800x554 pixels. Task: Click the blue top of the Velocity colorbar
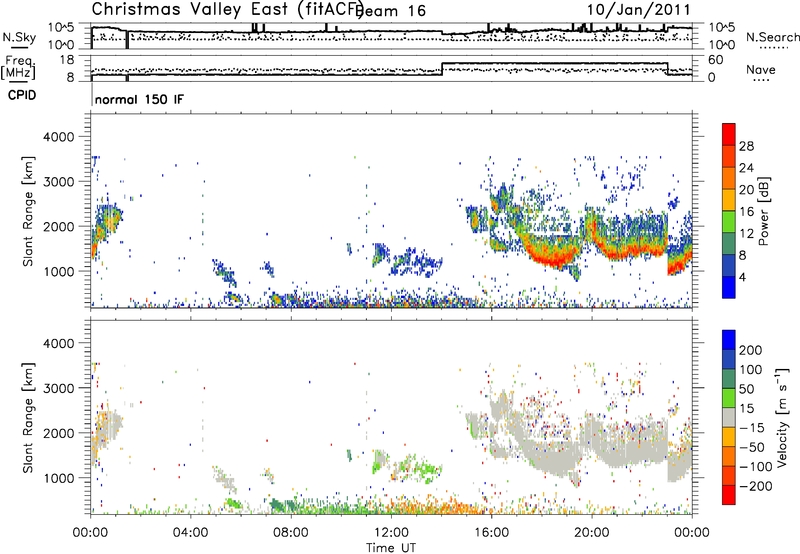tap(729, 339)
